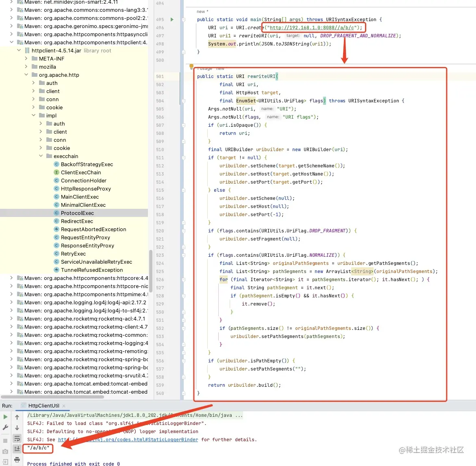Expand Maven httpcore:4.4 library chevron
The width and height of the screenshot is (476, 466).
pyautogui.click(x=11, y=278)
